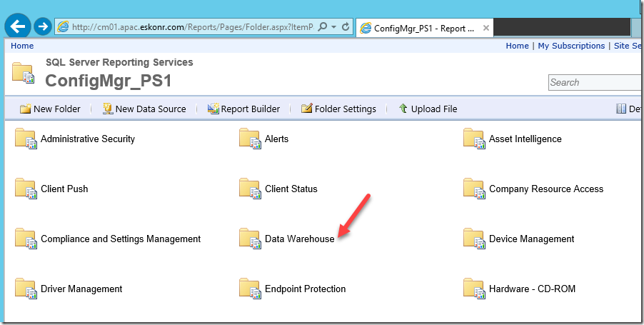The image size is (644, 325).
Task: Click the Client Push folder icon
Action: (26, 189)
